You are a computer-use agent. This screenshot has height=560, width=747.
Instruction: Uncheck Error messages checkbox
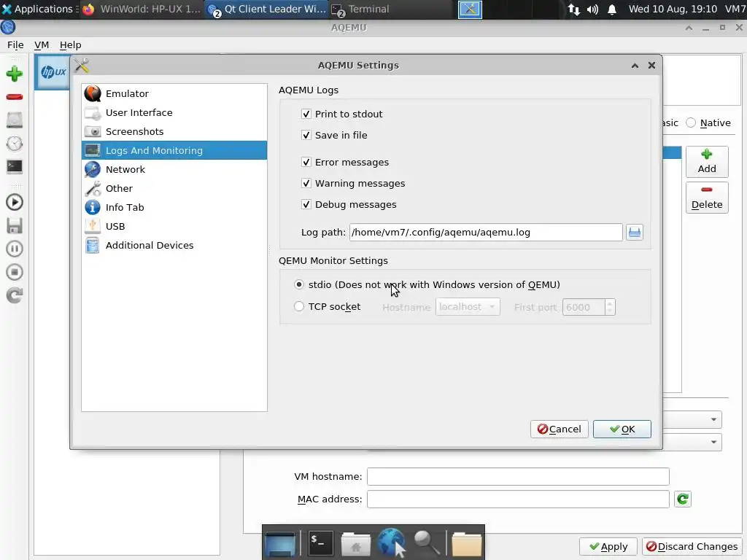coord(306,163)
